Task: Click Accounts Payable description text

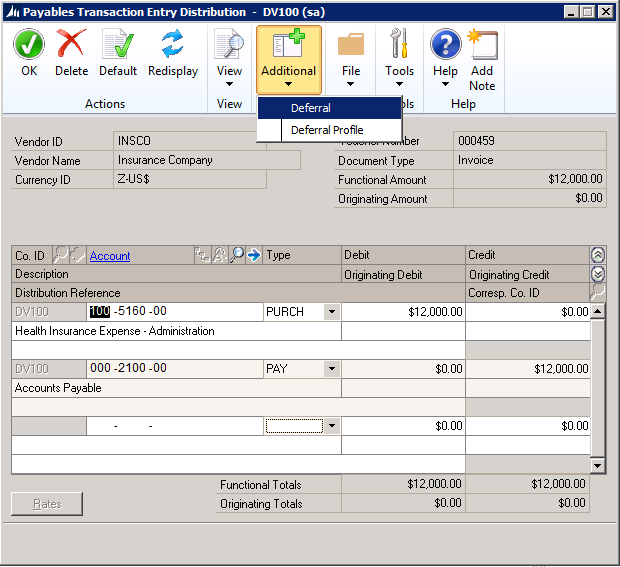Action: click(x=58, y=388)
